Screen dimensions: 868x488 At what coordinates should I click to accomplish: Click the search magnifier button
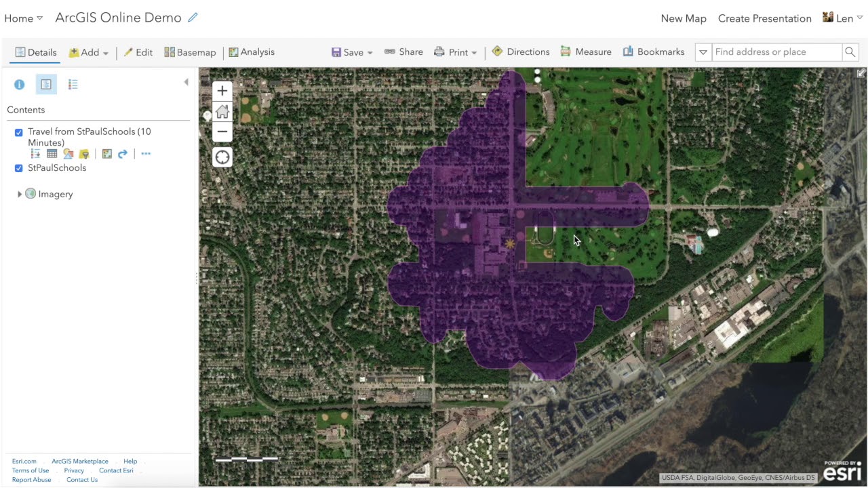(850, 52)
